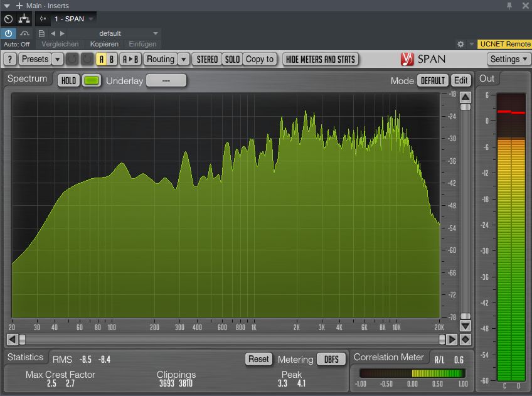Click the undo arrow icon in SPAN toolbar
Viewport: 532px width, 396px height.
72,59
